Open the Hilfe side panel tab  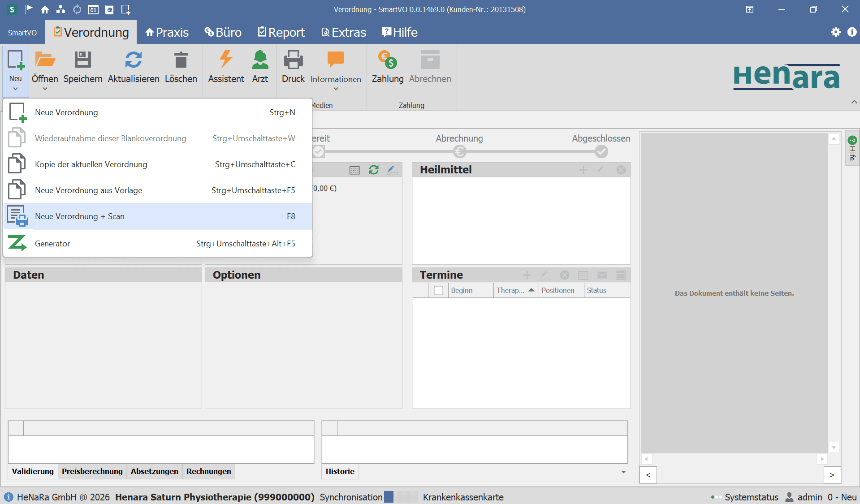click(852, 148)
